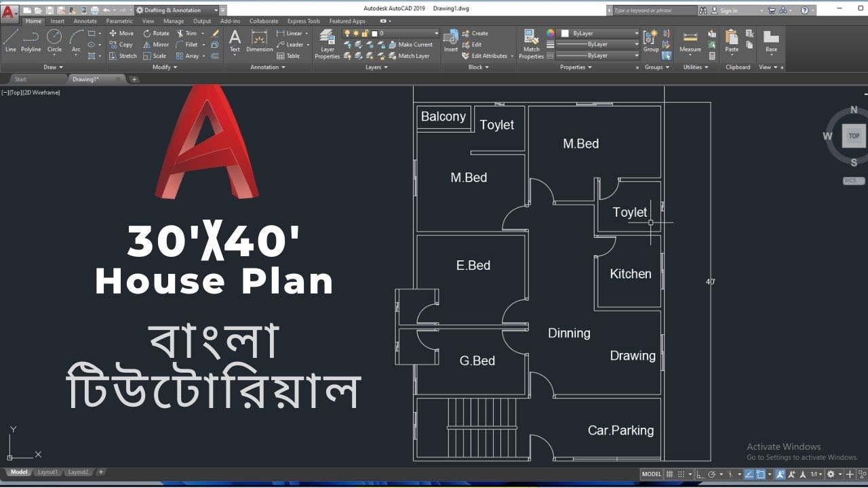
Task: Click the Trim tool
Action: pyautogui.click(x=187, y=33)
